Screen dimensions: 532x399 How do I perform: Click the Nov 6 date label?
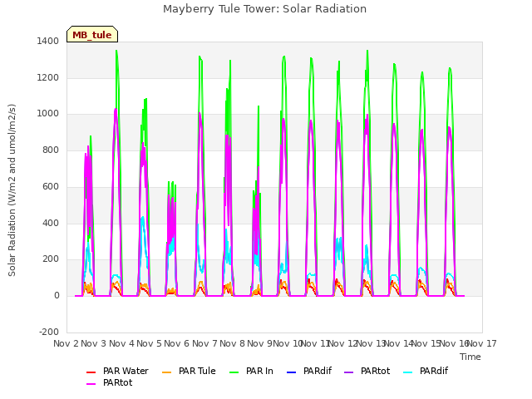(177, 343)
